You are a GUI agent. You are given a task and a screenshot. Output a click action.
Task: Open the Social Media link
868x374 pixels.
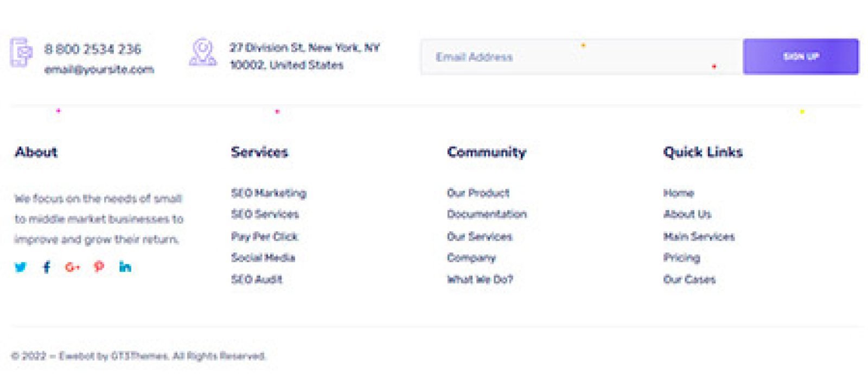click(263, 257)
